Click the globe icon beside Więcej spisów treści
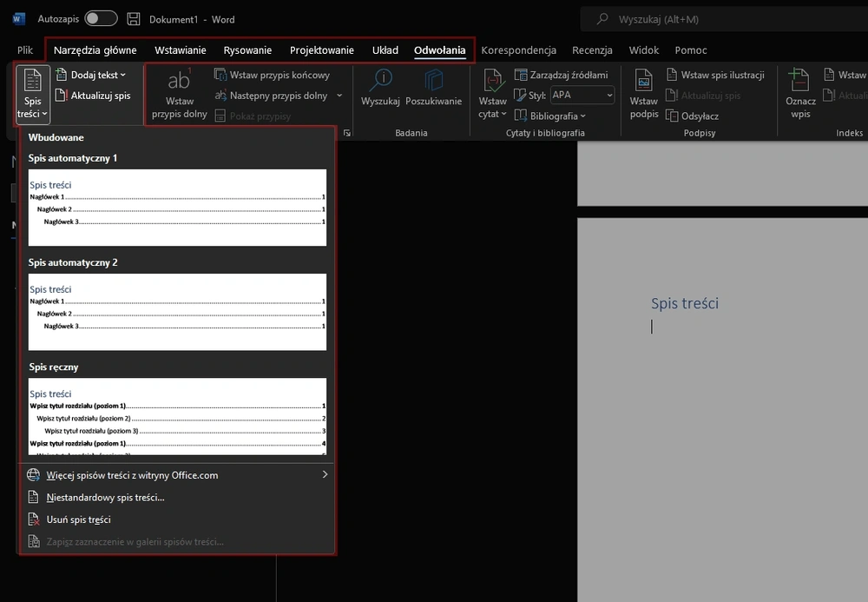This screenshot has width=868, height=602. [x=34, y=475]
